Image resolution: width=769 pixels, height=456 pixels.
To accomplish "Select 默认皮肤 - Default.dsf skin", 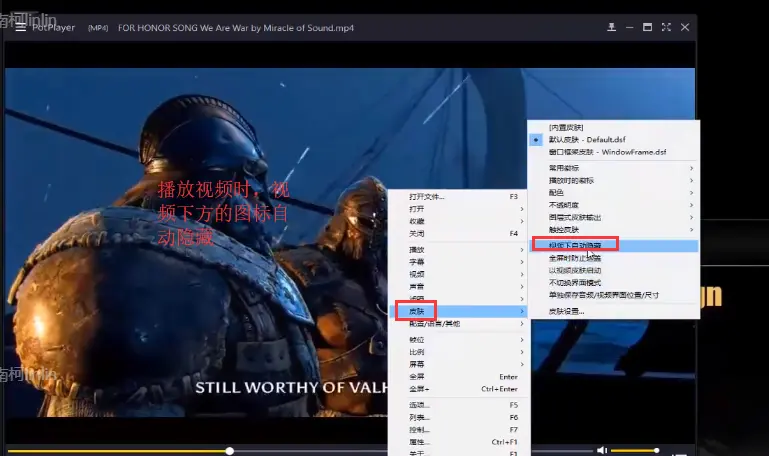I will [x=614, y=140].
